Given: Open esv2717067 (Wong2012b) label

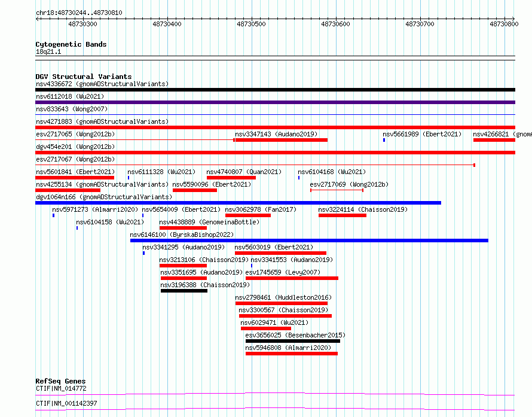Looking at the screenshot, I should 75,159.
